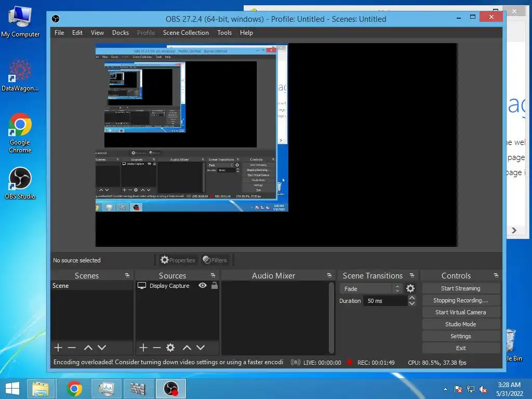532x399 pixels.
Task: Open the Tools menu
Action: pos(224,33)
